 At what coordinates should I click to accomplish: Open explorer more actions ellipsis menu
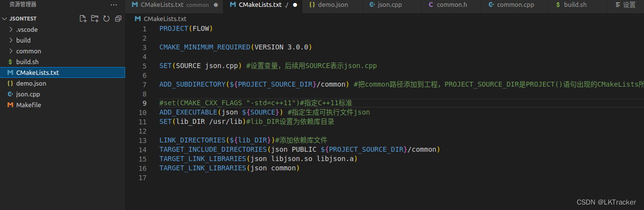coord(114,5)
